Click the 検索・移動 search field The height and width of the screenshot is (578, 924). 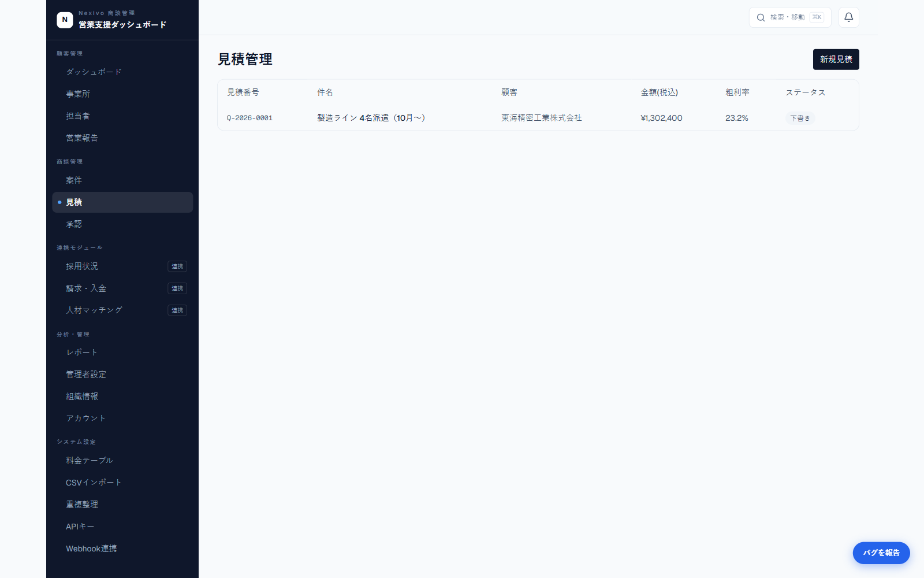coord(790,17)
